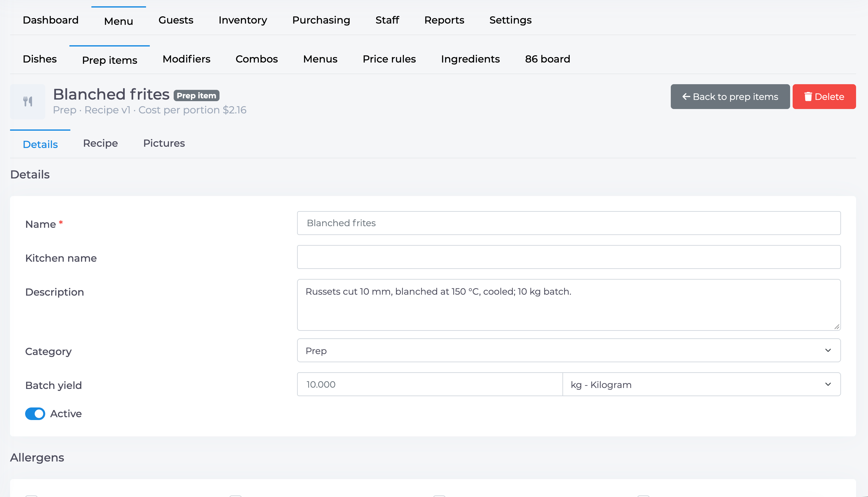
Task: Select the Menu main tab
Action: [118, 21]
